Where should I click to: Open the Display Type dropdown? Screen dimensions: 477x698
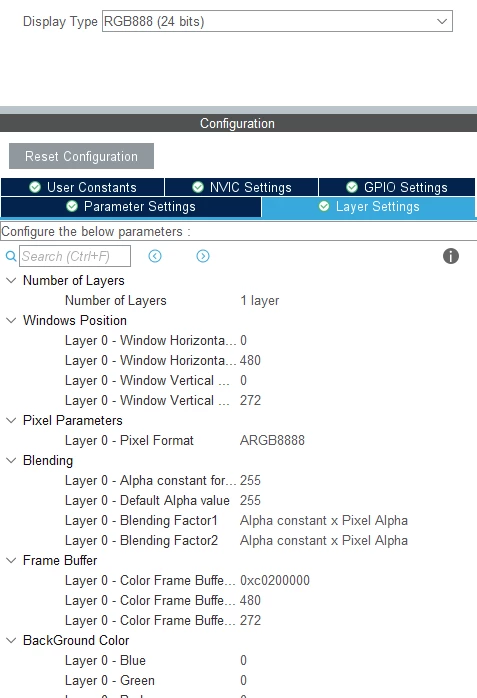(277, 21)
